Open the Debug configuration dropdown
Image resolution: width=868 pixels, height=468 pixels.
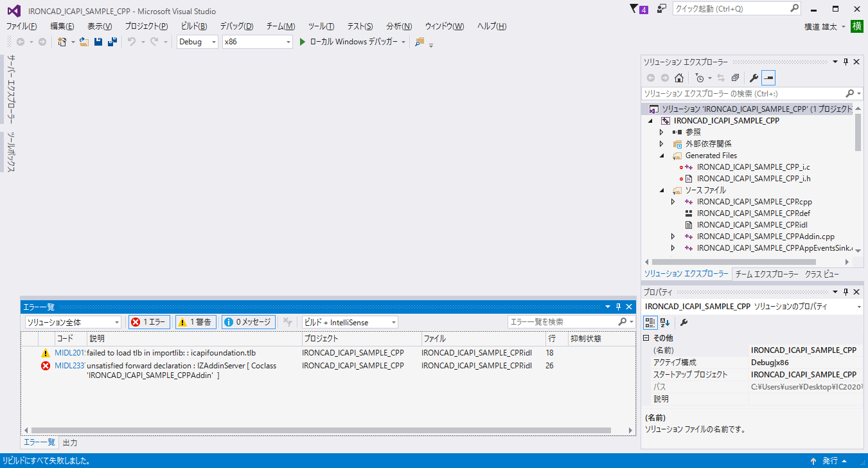click(197, 42)
